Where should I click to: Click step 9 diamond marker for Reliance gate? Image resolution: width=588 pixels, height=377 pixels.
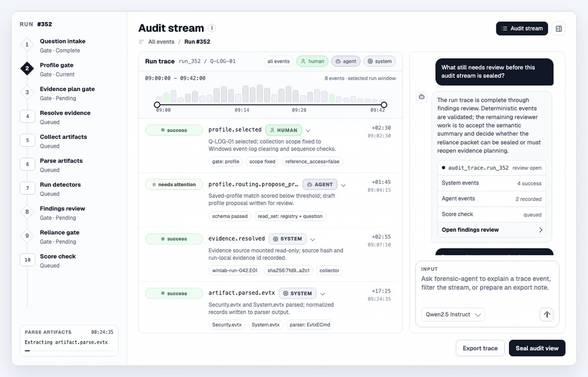coord(27,236)
